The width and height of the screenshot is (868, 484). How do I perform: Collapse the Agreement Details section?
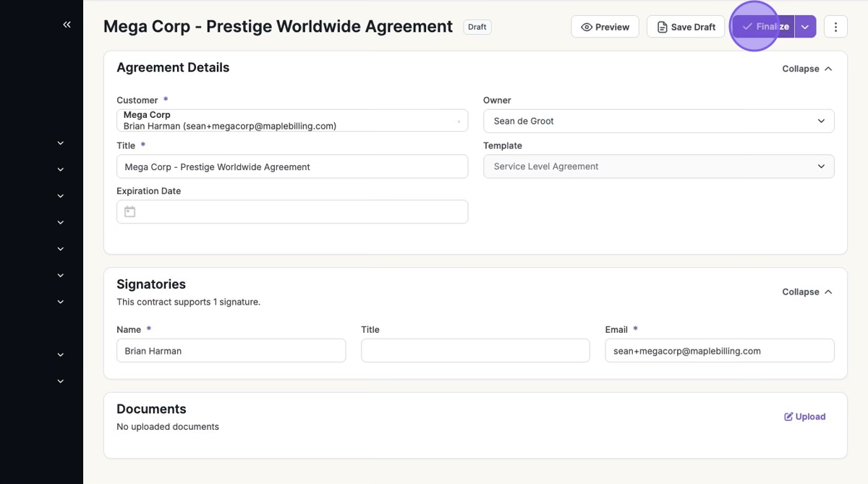point(807,69)
